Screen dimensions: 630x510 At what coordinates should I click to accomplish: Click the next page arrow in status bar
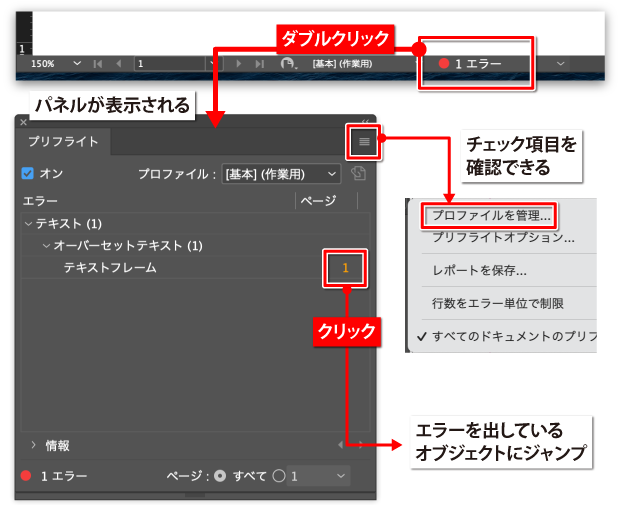238,63
